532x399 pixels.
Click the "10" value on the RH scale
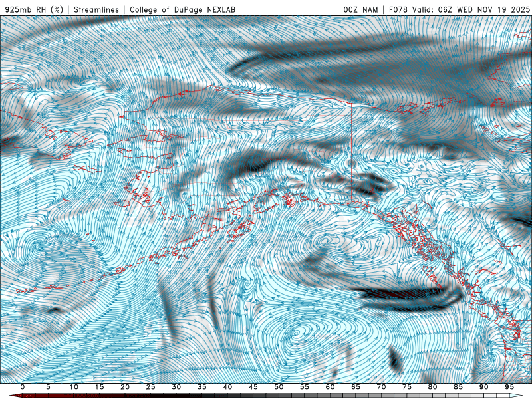tap(74, 387)
